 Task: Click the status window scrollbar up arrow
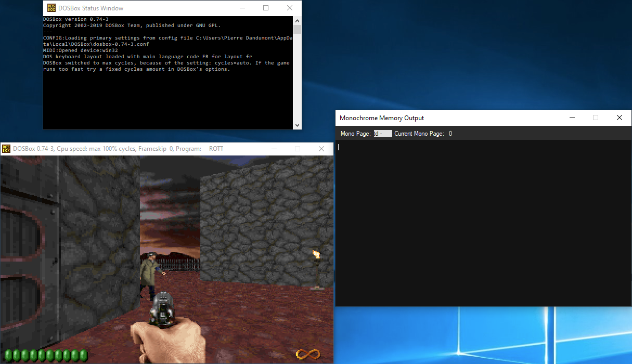pos(298,20)
